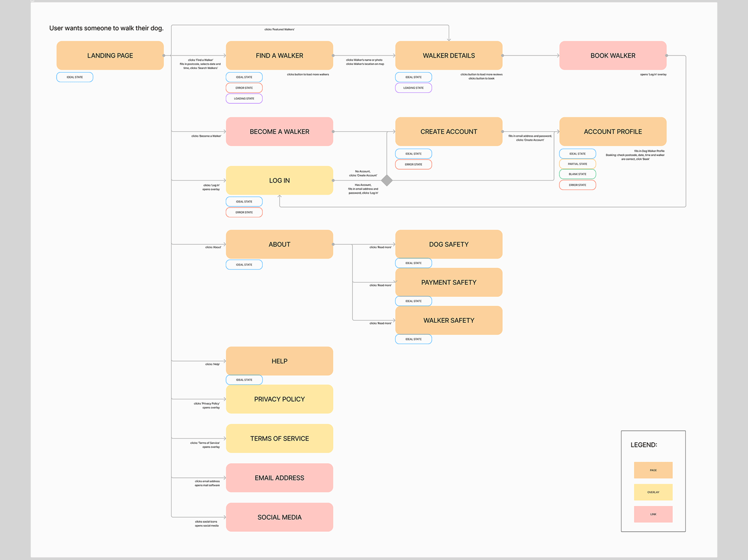The image size is (748, 560).
Task: Click the IDEAL STATE pill under LANDING PAGE
Action: (74, 77)
